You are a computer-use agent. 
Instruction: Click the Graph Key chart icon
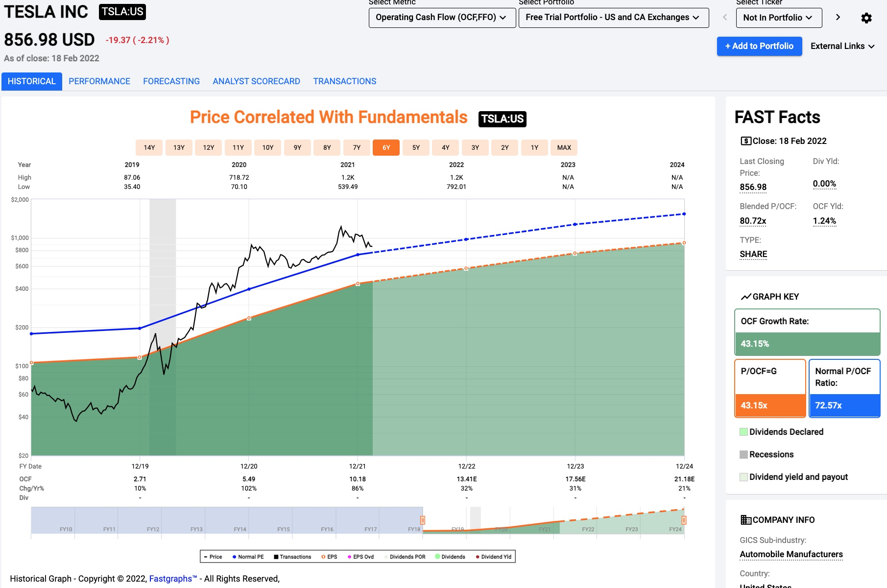(745, 297)
